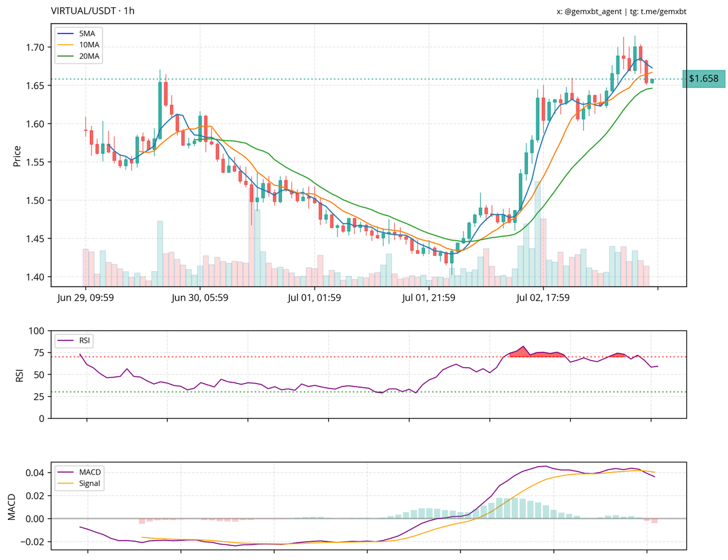Click the Jun 30, 05:59 date label
This screenshot has width=728, height=560.
click(x=200, y=298)
